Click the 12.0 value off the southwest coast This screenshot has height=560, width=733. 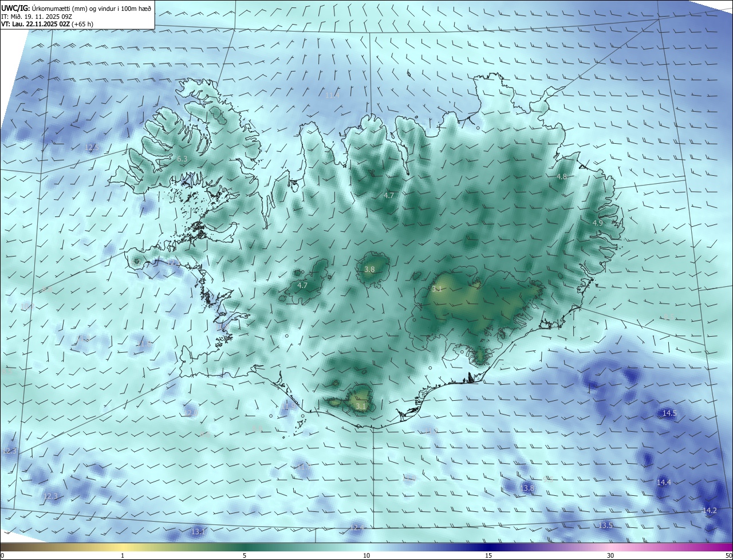pos(191,412)
